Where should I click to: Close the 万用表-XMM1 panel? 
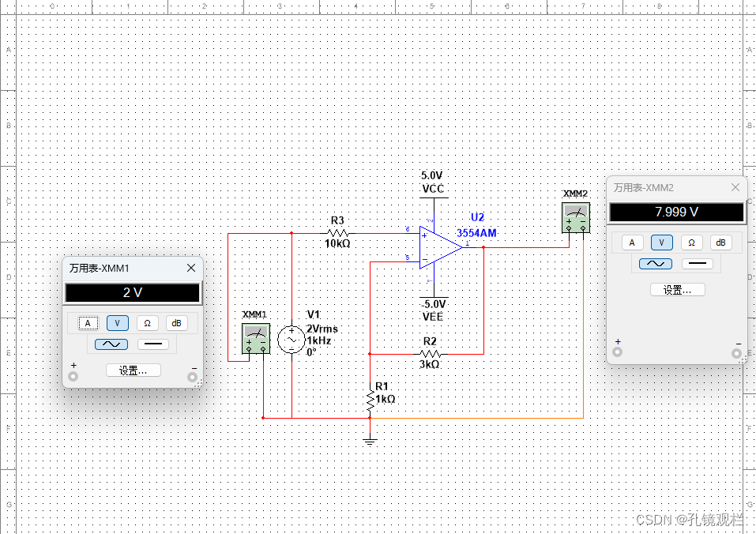(x=191, y=268)
